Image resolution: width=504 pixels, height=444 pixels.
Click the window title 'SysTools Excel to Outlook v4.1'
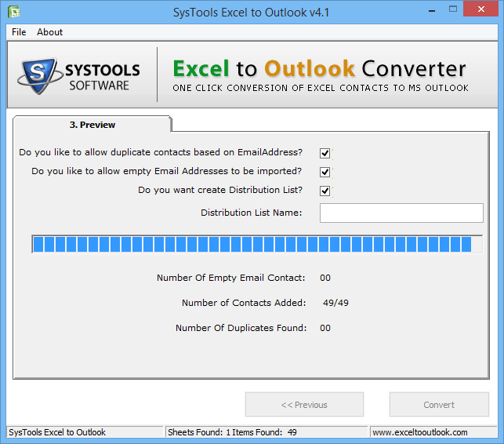(x=252, y=13)
